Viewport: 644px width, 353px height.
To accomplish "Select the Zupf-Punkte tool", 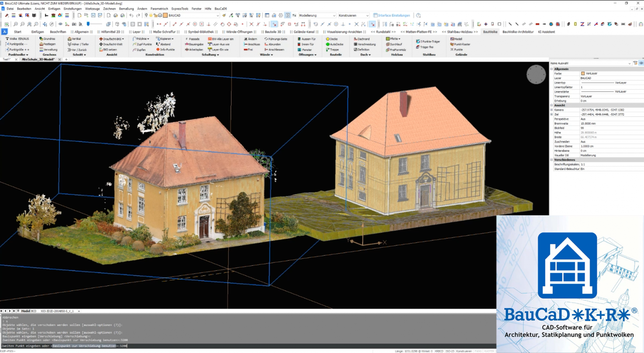I will (x=142, y=44).
